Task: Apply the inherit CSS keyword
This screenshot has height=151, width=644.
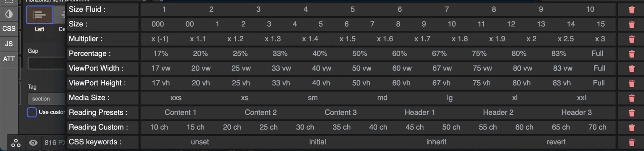Action: (x=436, y=142)
